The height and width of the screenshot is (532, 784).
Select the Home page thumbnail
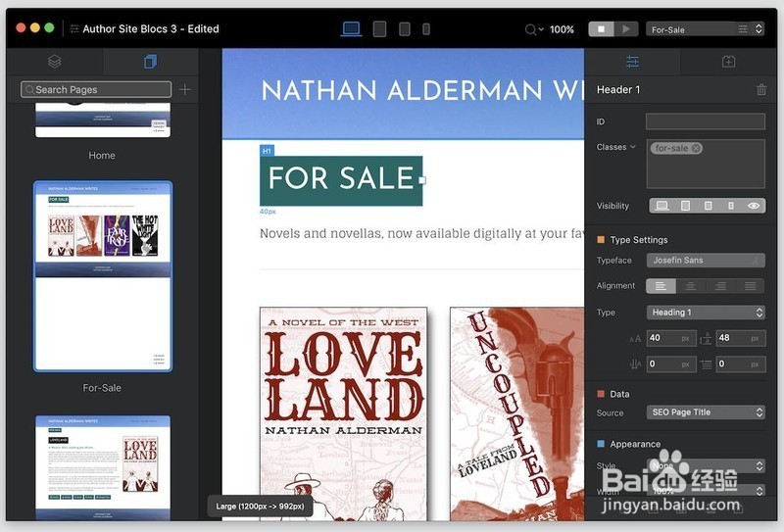103,120
